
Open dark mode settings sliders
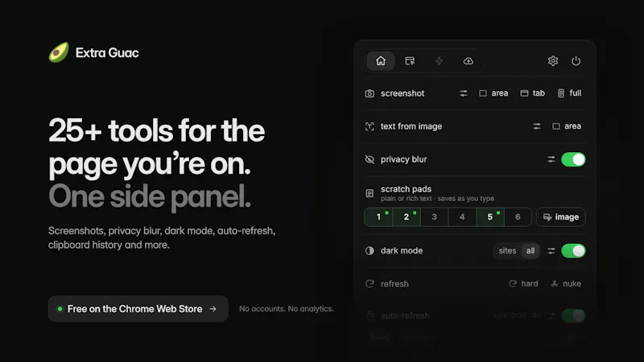(551, 251)
